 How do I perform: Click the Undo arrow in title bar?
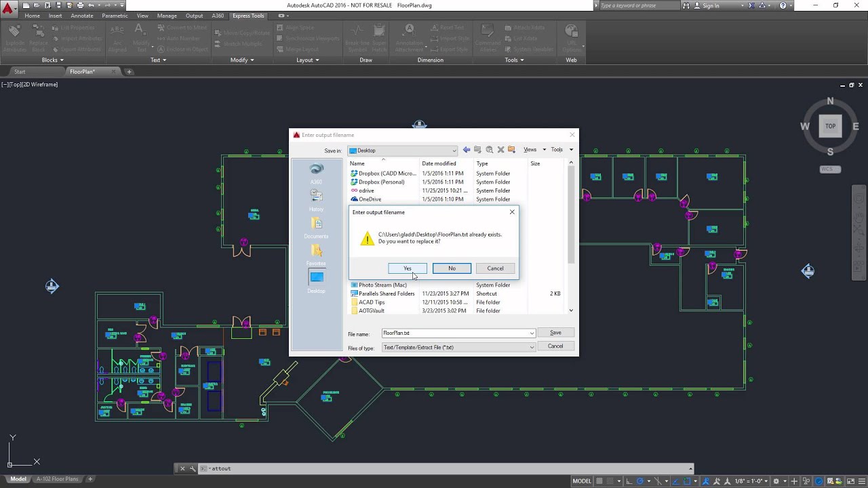pos(91,5)
